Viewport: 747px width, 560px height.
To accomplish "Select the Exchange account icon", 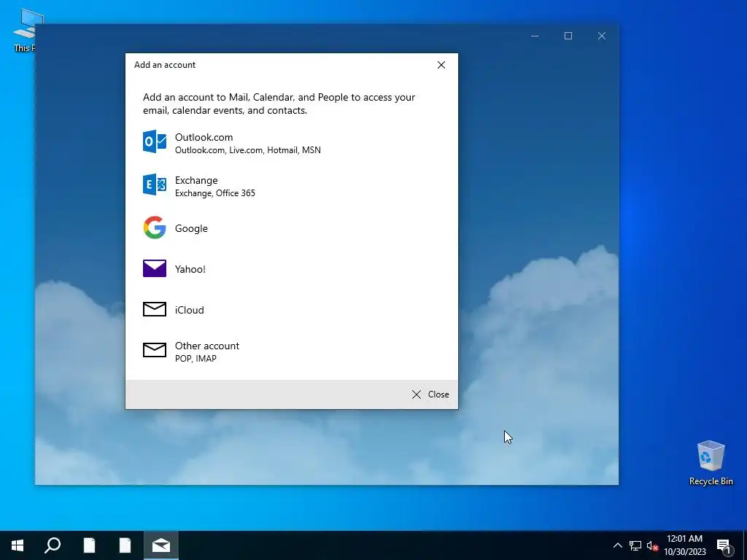I will [155, 184].
